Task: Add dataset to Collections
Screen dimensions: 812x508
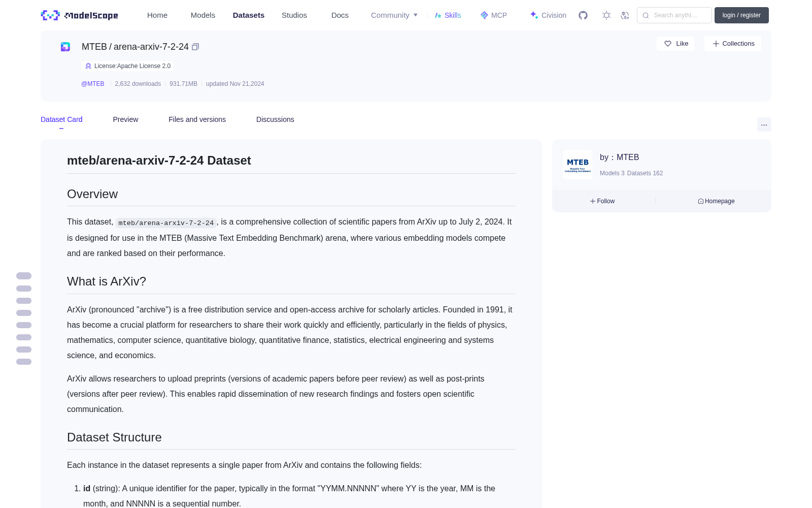Action: (733, 44)
